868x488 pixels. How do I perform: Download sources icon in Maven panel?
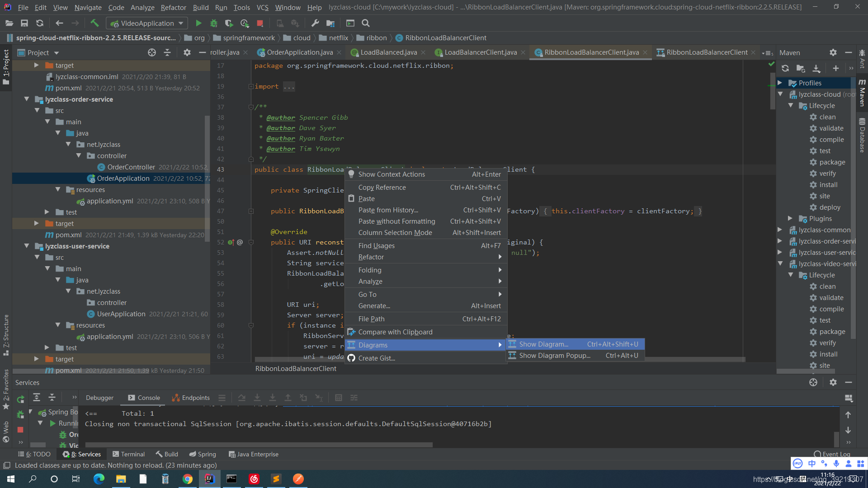click(x=816, y=68)
